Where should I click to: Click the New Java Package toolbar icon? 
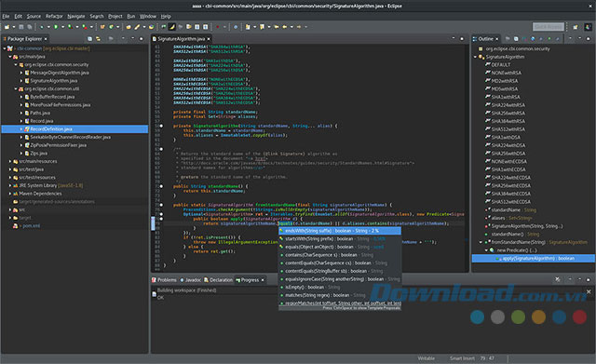102,27
